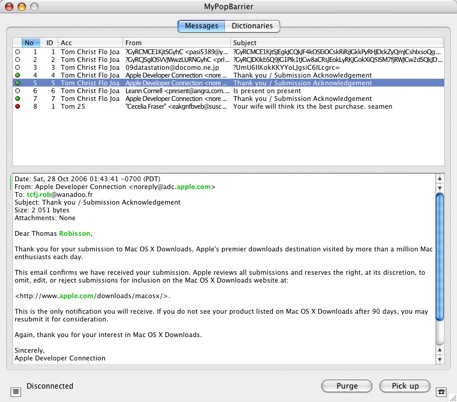Click the green status dot on message 4

point(17,75)
